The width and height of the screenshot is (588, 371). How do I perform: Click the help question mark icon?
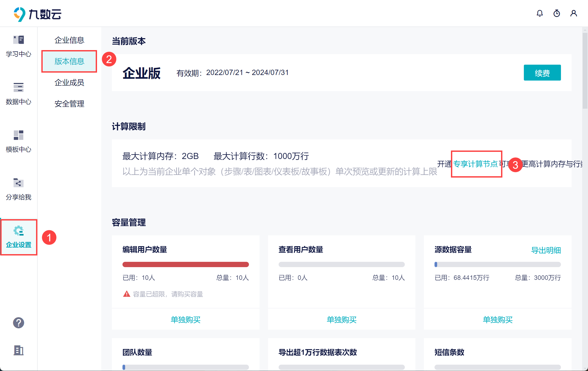pos(19,323)
